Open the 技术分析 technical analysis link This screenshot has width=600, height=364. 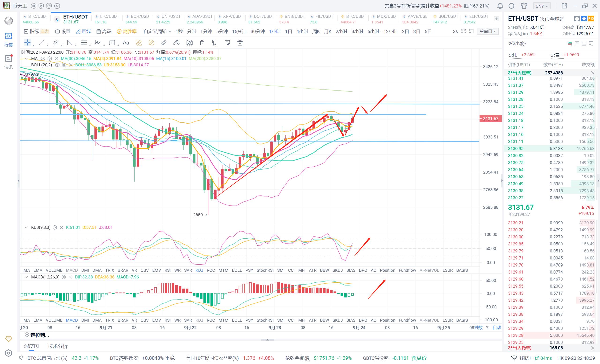pyautogui.click(x=57, y=346)
